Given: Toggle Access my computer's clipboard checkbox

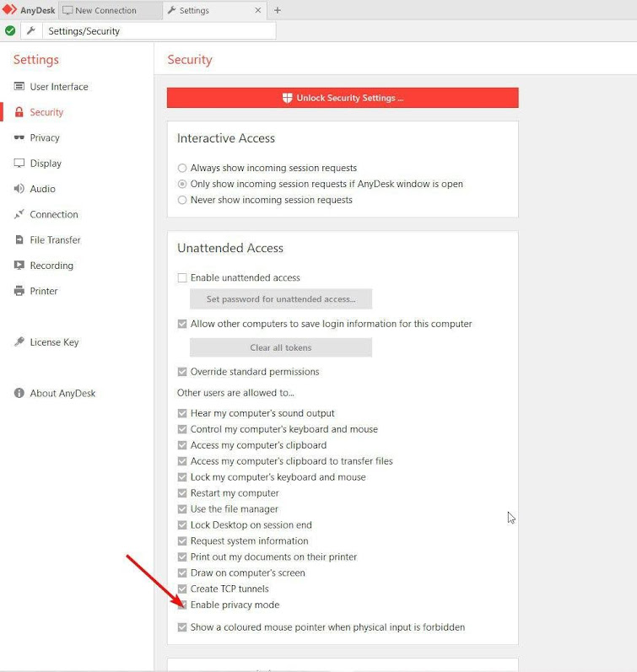Looking at the screenshot, I should [x=182, y=445].
